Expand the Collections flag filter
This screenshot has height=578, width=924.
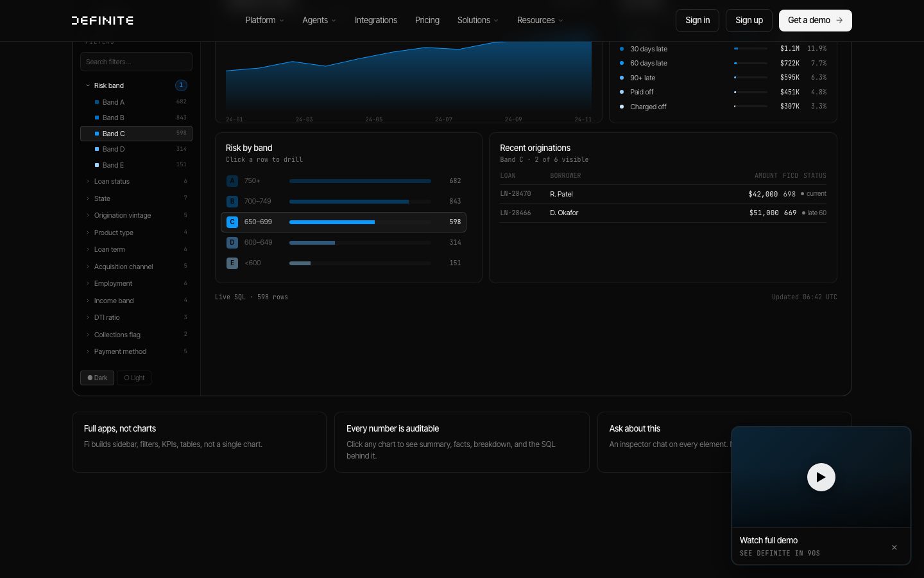click(136, 335)
